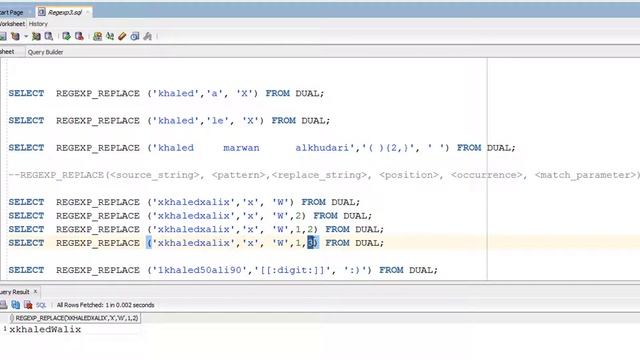Click the To Upper/Lower case icon

click(x=110, y=36)
